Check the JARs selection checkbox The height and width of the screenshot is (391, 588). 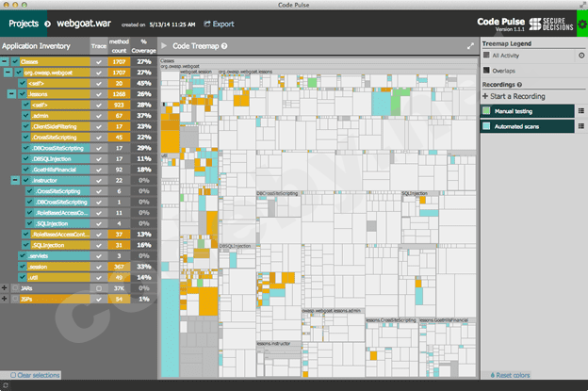pyautogui.click(x=15, y=288)
